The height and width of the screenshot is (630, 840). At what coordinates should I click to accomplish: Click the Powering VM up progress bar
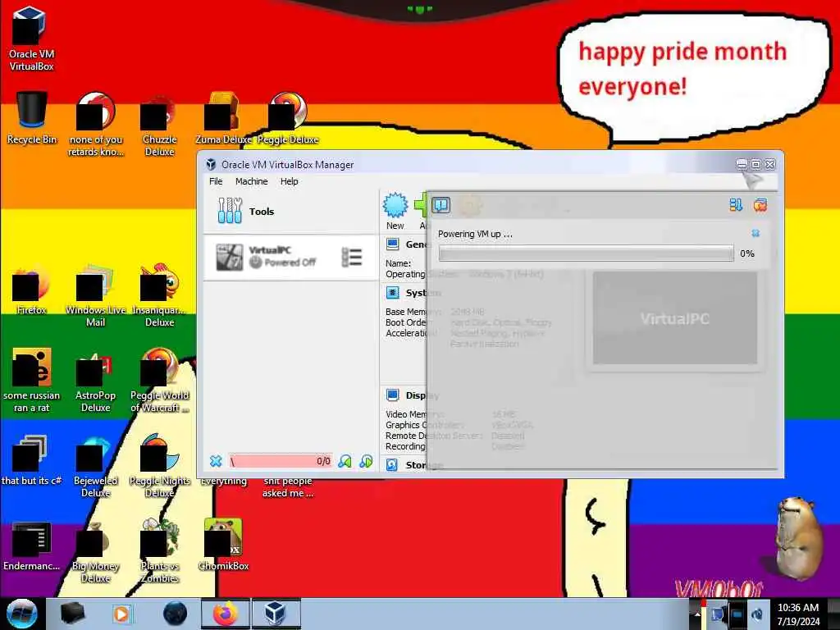point(586,253)
